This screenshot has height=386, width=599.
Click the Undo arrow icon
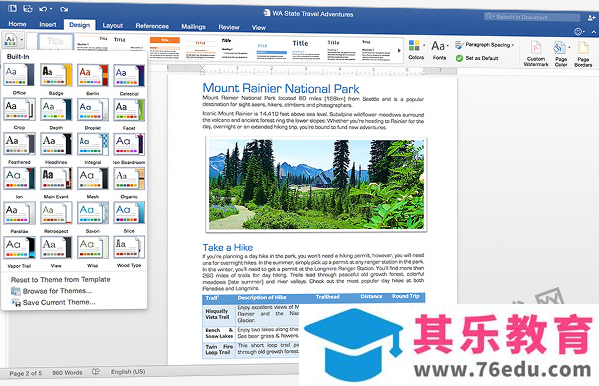(x=43, y=9)
